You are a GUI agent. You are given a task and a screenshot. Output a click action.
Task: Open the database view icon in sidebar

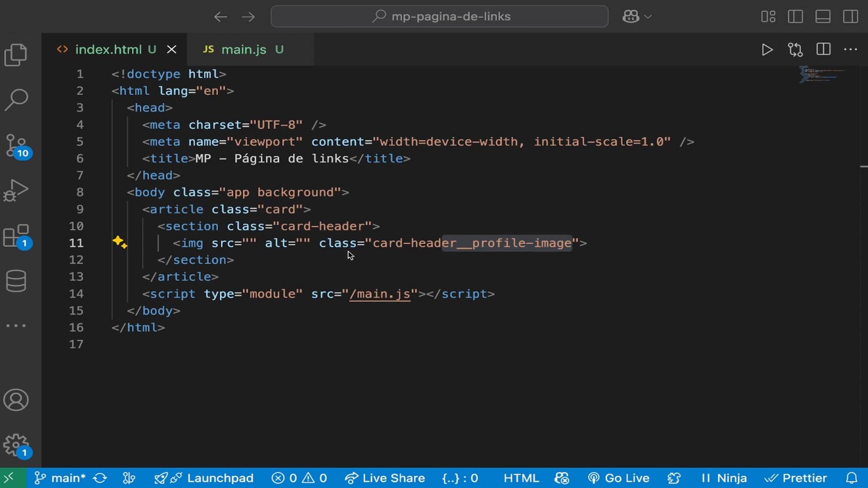click(x=16, y=281)
